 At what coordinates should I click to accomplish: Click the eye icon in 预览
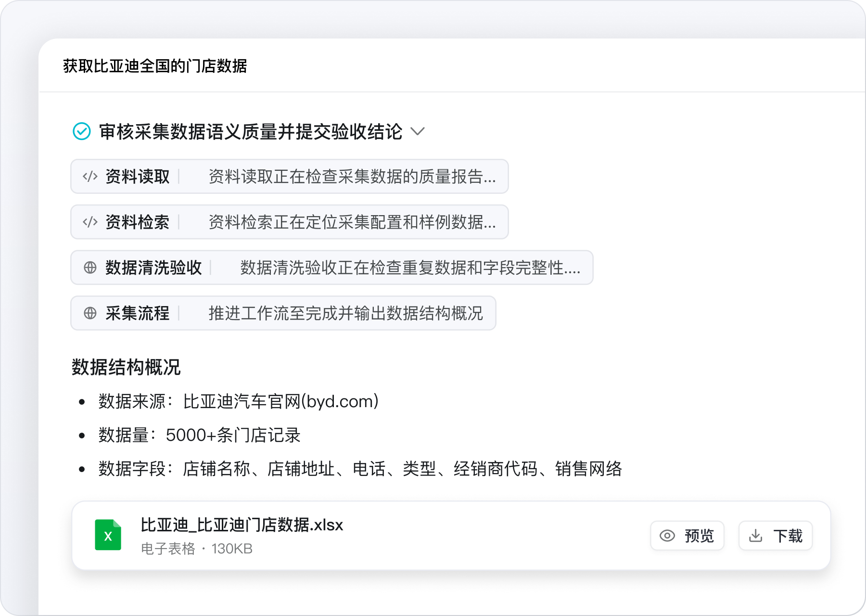click(667, 536)
